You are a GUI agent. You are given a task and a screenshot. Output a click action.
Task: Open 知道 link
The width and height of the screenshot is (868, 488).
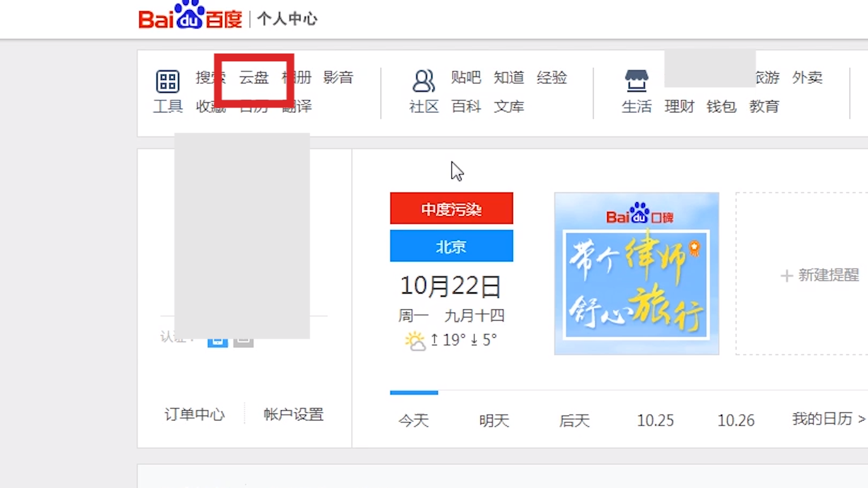pos(509,78)
